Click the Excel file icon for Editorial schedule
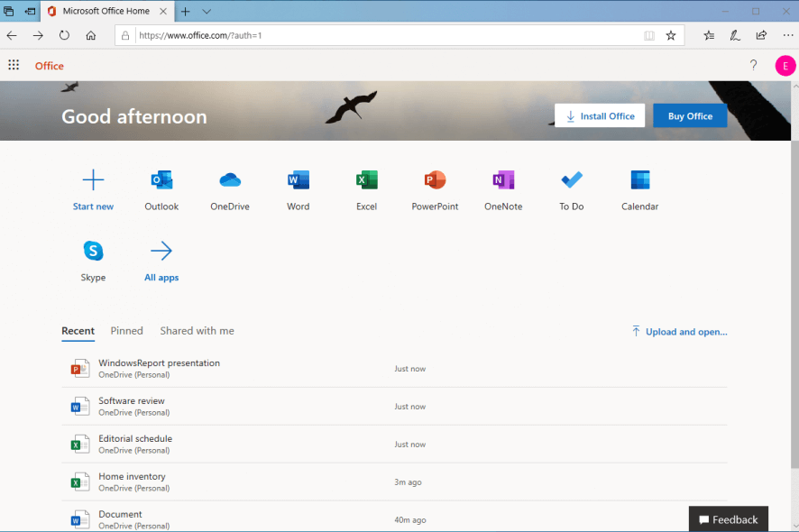Viewport: 799px width, 532px height. click(x=80, y=444)
